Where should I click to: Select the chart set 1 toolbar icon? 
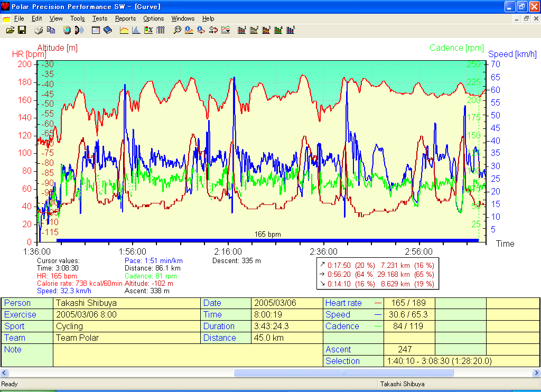242,30
